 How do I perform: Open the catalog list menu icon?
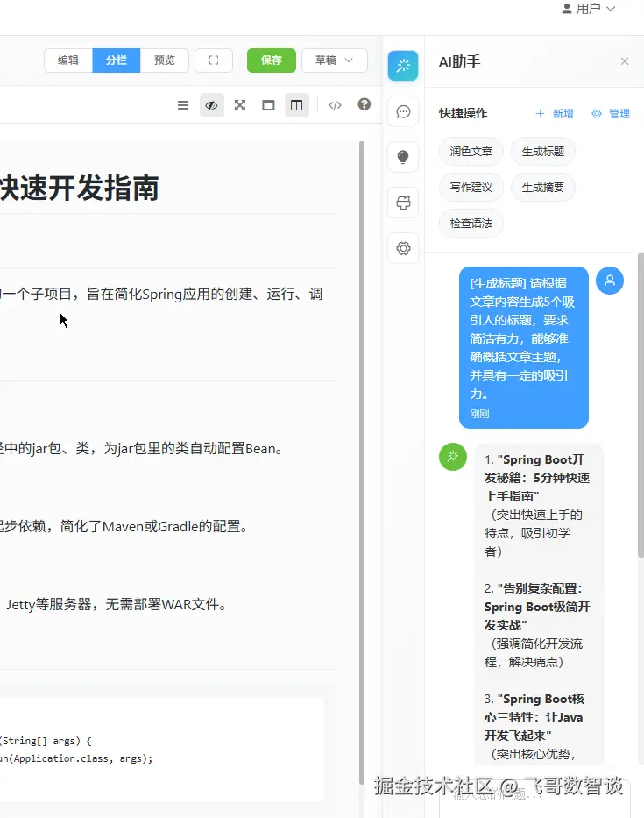(183, 105)
